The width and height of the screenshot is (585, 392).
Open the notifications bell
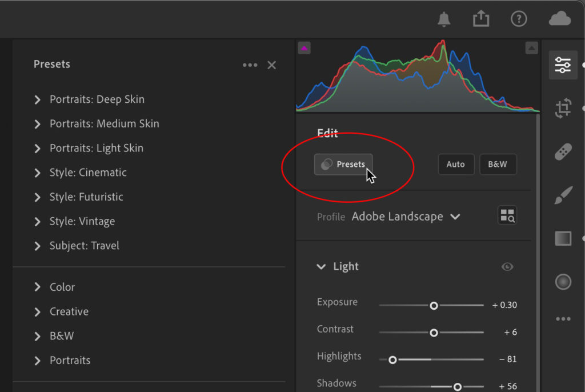443,19
